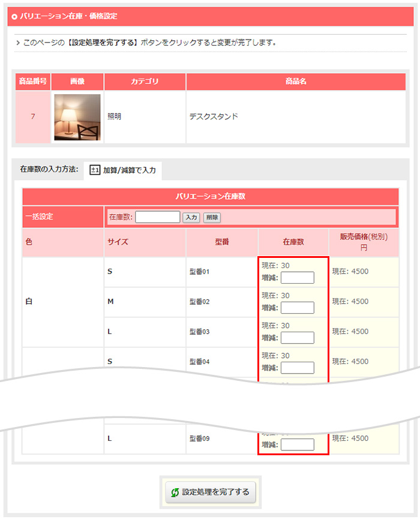This screenshot has width=420, height=520.
Task: Click 現在: 4500 price for 型番01
Action: [x=350, y=271]
